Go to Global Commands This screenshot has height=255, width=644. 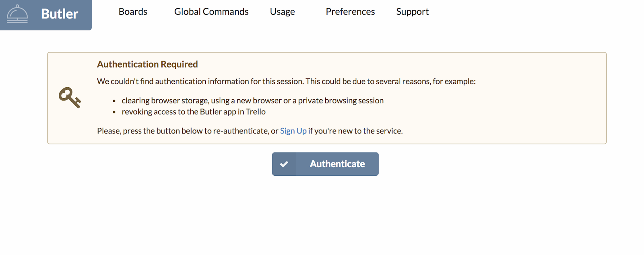pos(211,12)
